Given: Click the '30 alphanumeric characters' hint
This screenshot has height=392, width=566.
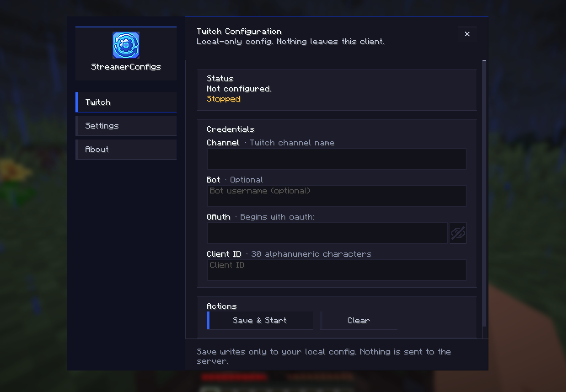Looking at the screenshot, I should tap(311, 254).
